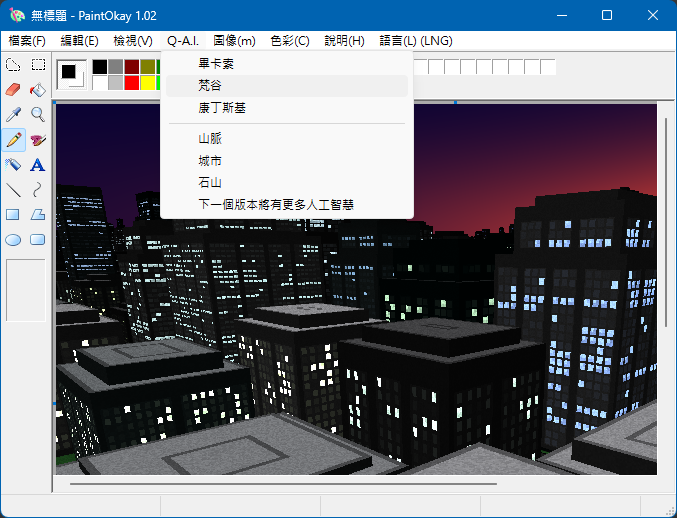
Task: Select the straight line tool
Action: 13,190
